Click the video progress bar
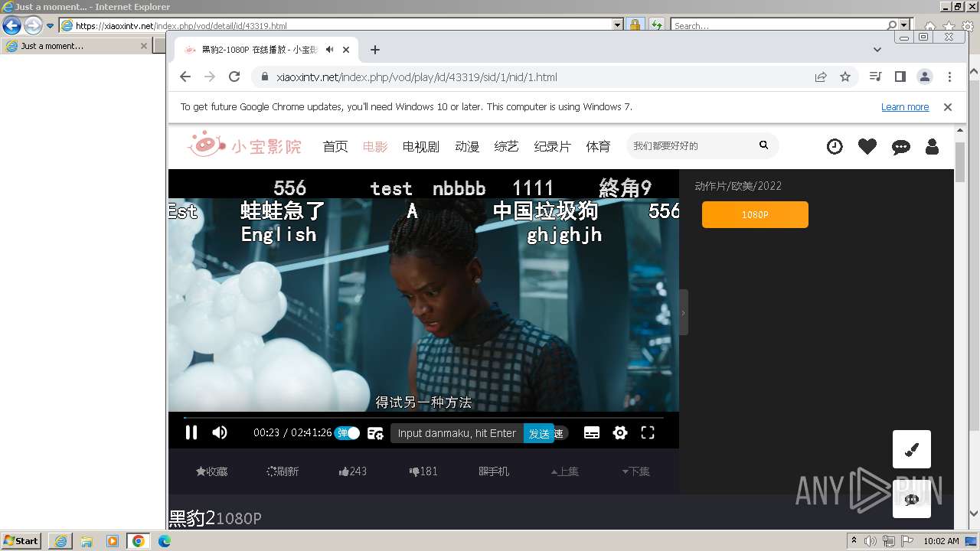 click(423, 418)
